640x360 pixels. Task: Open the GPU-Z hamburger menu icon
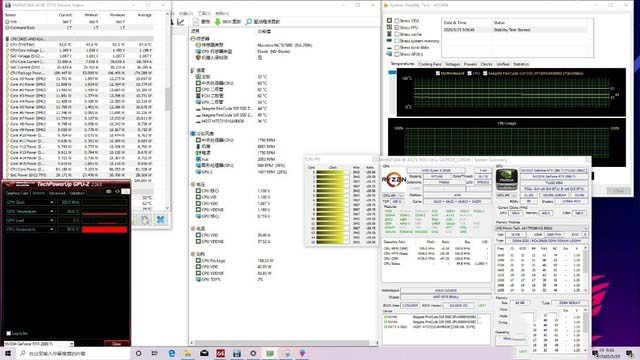click(126, 191)
